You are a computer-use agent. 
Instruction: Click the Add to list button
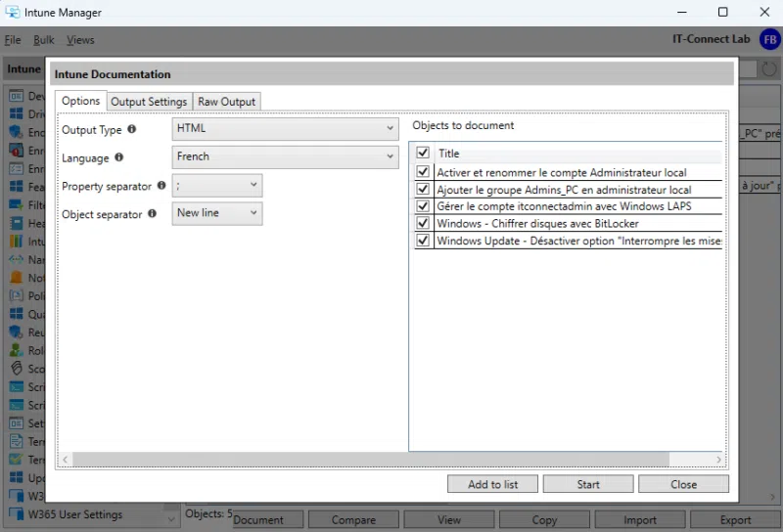tap(492, 484)
